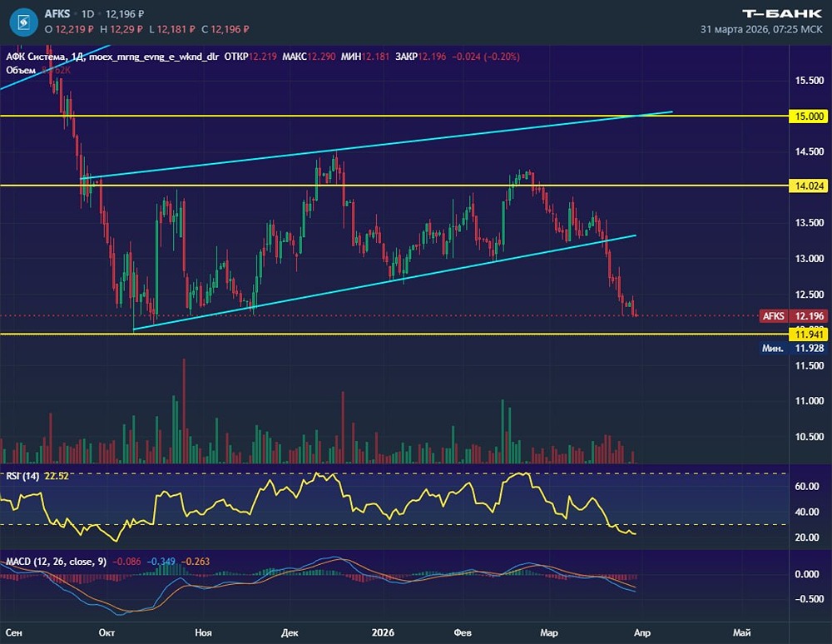This screenshot has height=644, width=832.
Task: Click the Окт label on time axis
Action: point(106,632)
